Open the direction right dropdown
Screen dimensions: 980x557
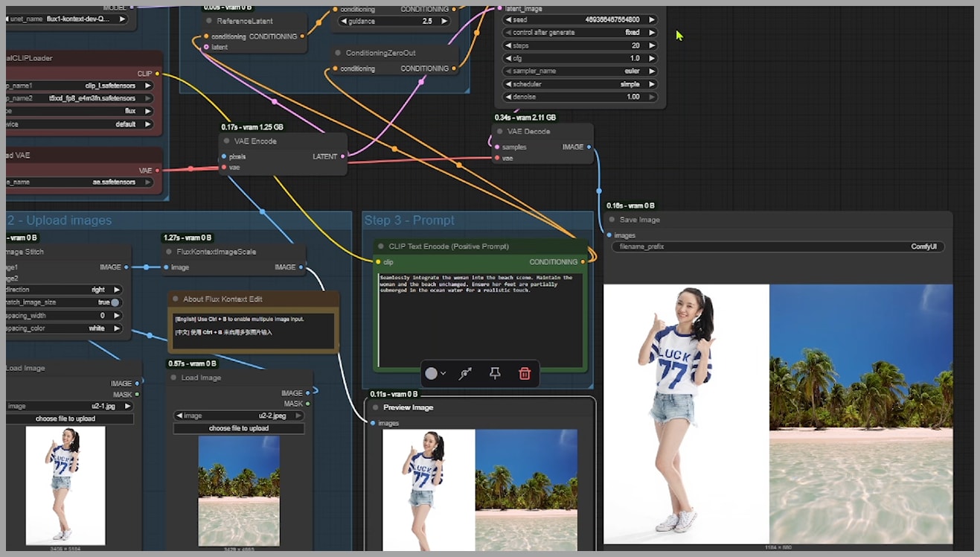[64, 289]
